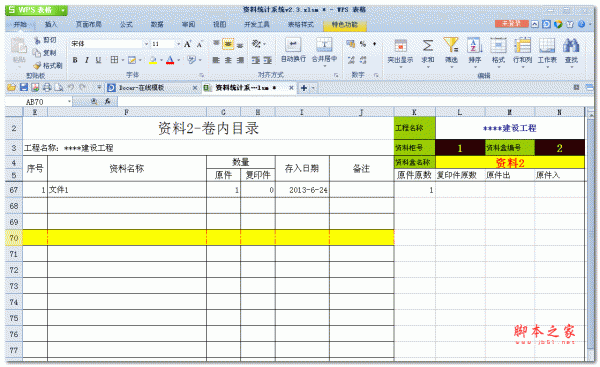Click the 突出显示 highlight icon

[x=400, y=46]
